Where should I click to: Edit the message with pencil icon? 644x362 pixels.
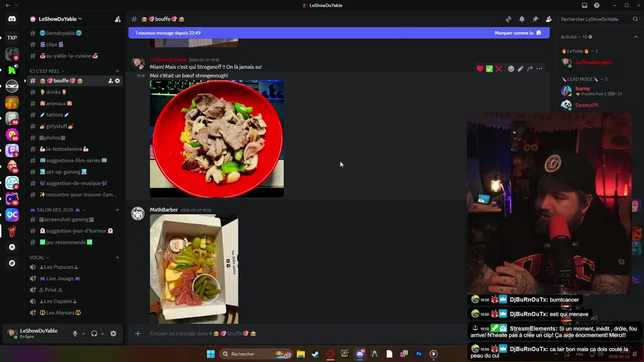520,69
